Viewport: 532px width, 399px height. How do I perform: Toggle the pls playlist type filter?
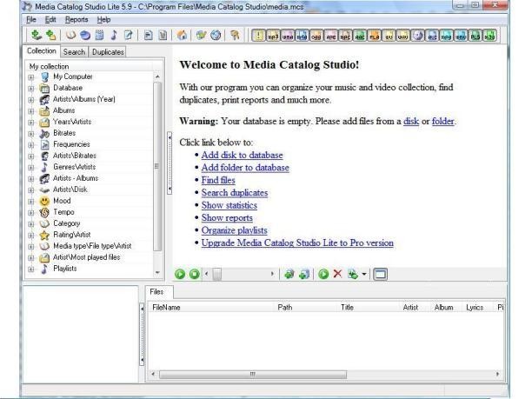(475, 36)
